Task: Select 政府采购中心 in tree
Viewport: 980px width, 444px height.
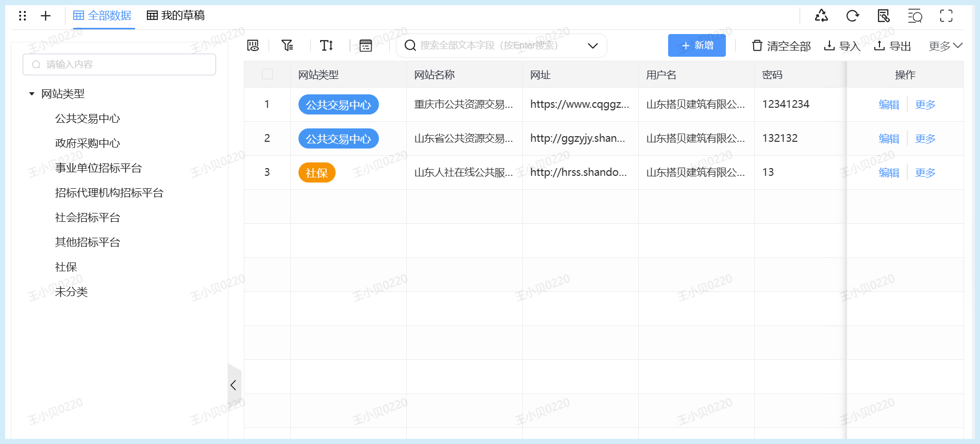Action: click(x=88, y=143)
